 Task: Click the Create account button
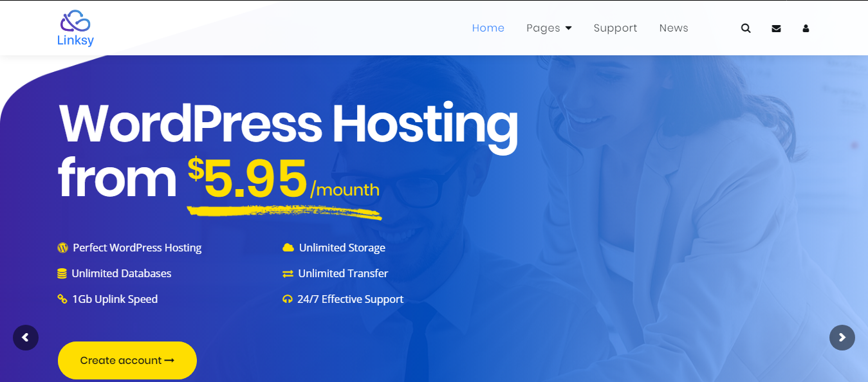pyautogui.click(x=127, y=360)
